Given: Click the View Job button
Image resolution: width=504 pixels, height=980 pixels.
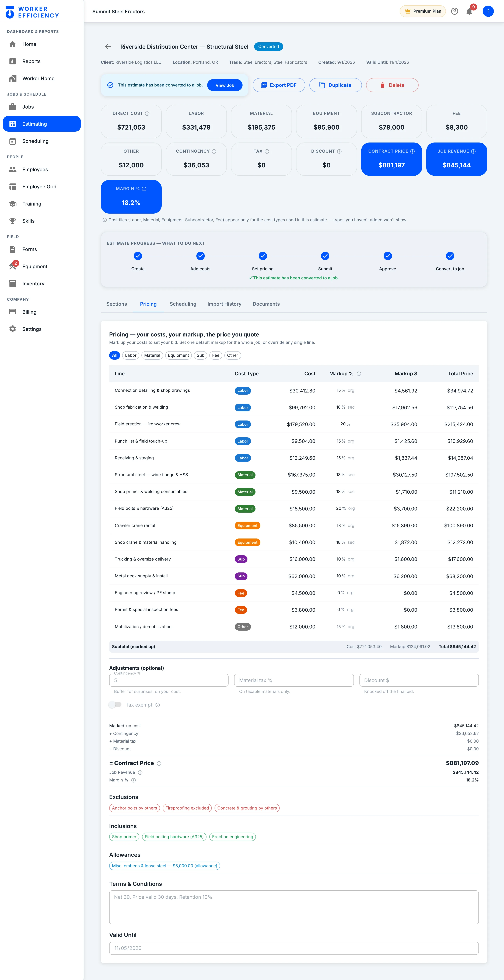Looking at the screenshot, I should [225, 85].
